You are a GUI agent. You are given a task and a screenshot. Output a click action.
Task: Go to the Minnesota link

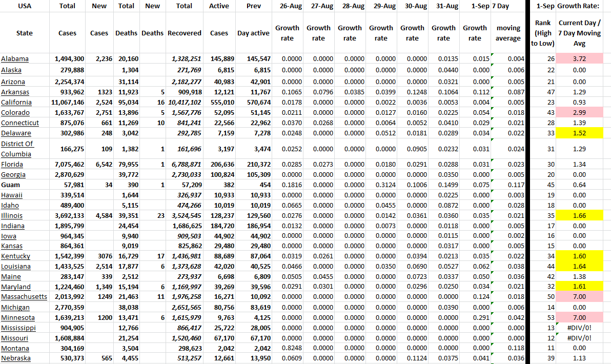click(x=18, y=318)
